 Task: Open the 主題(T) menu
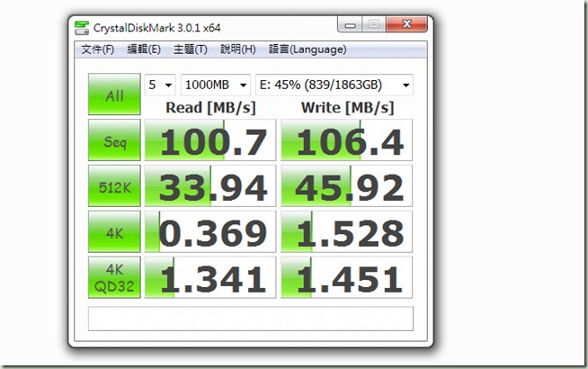pyautogui.click(x=190, y=49)
